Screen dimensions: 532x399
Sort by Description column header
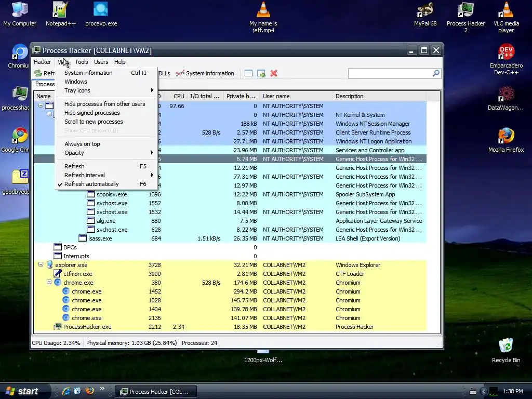(x=379, y=96)
